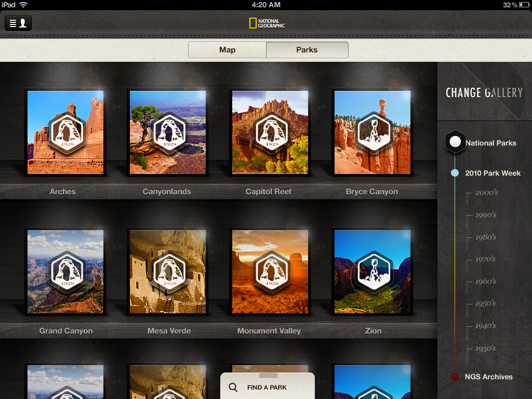Click the Zion label text
Viewport: 532px width, 399px height.
[x=373, y=331]
